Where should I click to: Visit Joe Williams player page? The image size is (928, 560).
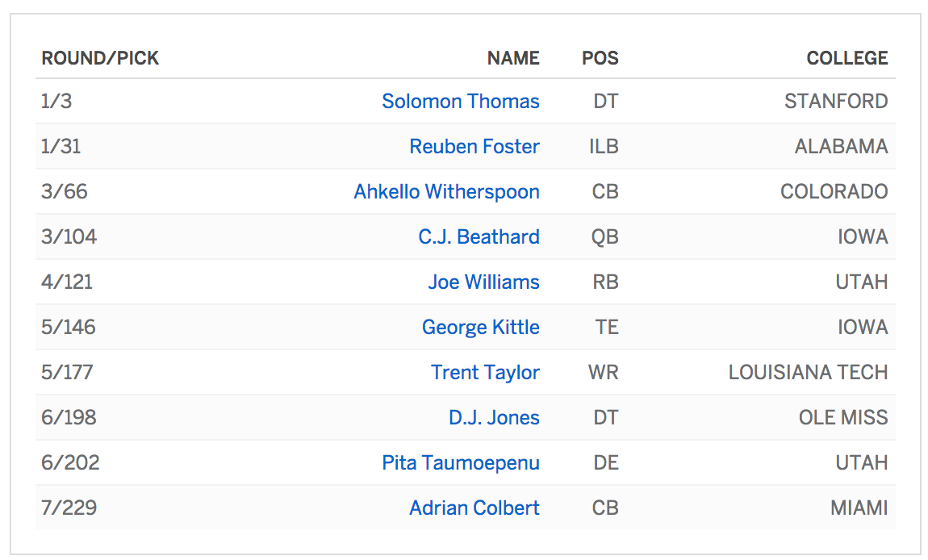point(483,282)
